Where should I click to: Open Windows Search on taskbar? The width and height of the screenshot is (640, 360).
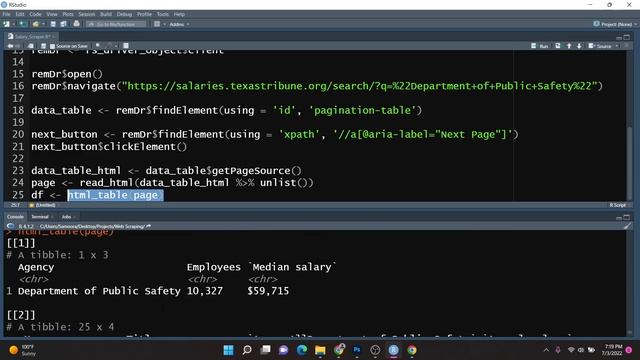pos(247,350)
